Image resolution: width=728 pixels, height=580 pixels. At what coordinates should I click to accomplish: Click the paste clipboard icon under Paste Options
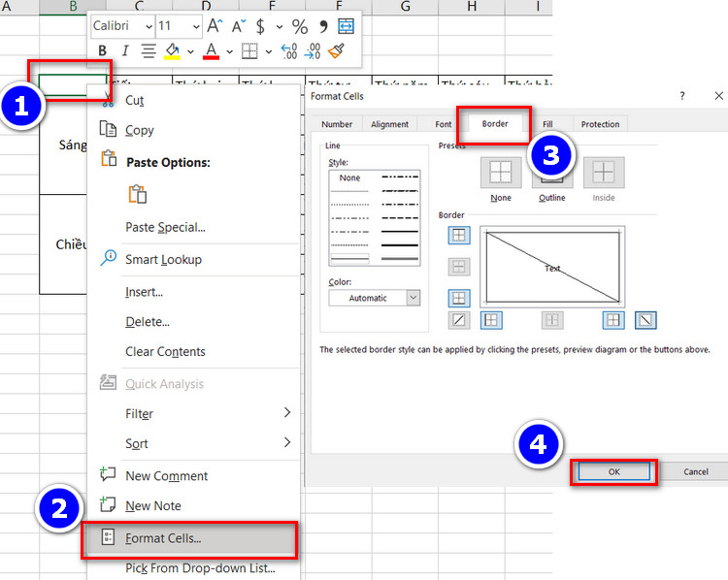coord(138,194)
